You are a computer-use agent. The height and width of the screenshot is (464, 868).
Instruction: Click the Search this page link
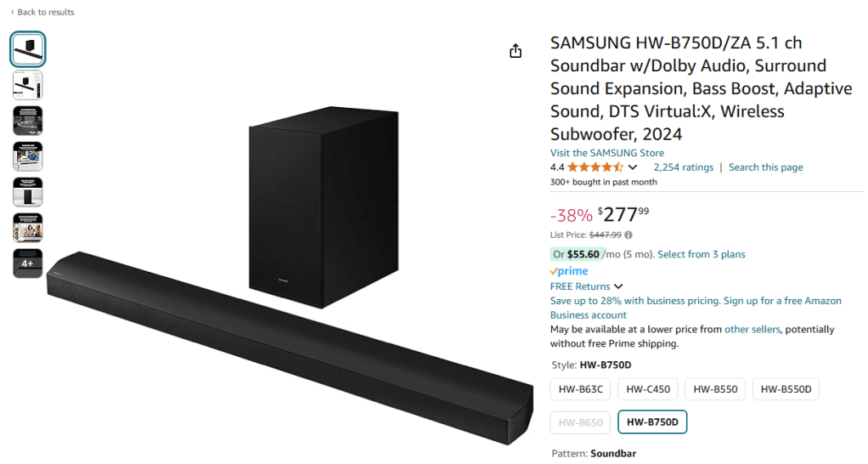click(765, 167)
